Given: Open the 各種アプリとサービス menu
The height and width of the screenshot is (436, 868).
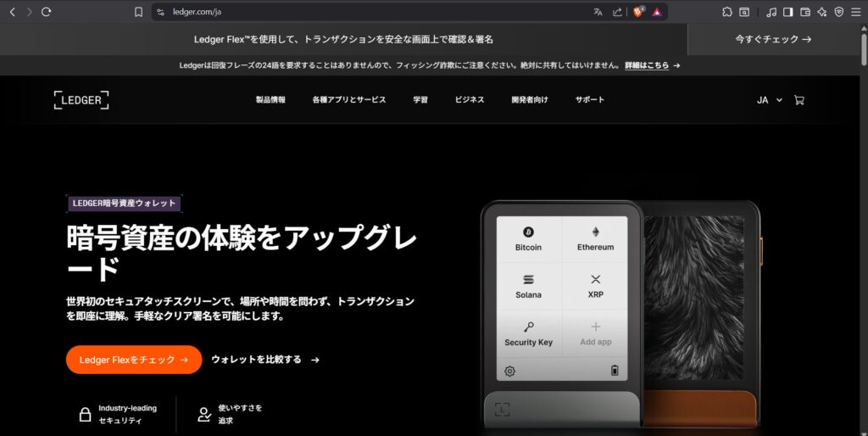Looking at the screenshot, I should coord(348,100).
